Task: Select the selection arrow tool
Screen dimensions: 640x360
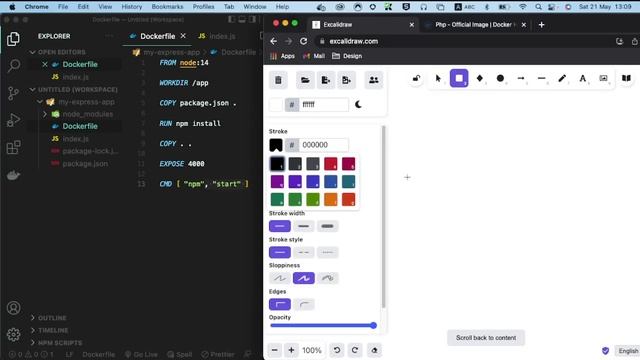Action: pos(438,78)
